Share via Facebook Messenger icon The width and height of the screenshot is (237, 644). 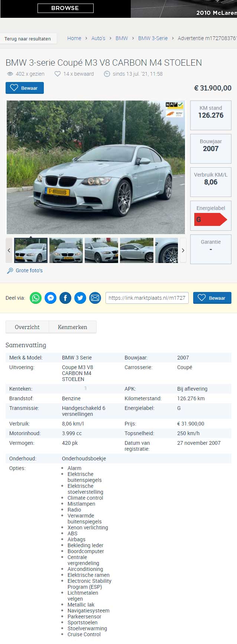pos(51,298)
